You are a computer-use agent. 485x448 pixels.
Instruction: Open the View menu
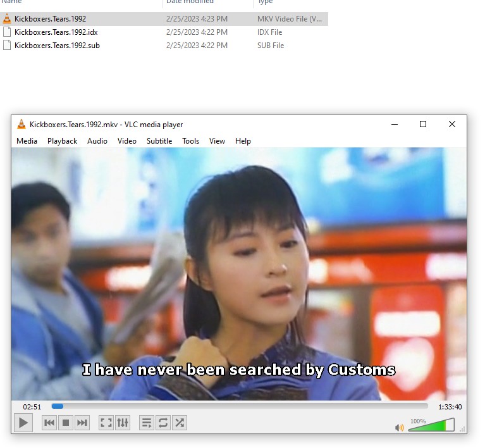217,141
